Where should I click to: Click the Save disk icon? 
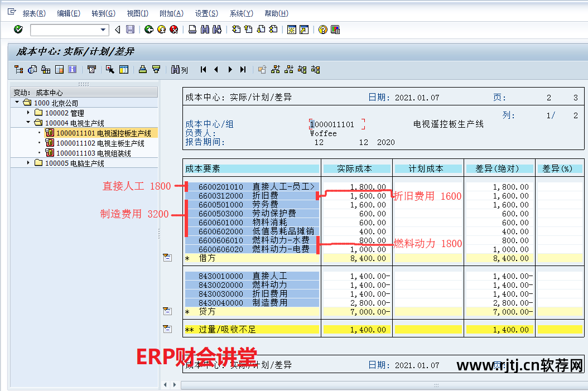tap(130, 29)
